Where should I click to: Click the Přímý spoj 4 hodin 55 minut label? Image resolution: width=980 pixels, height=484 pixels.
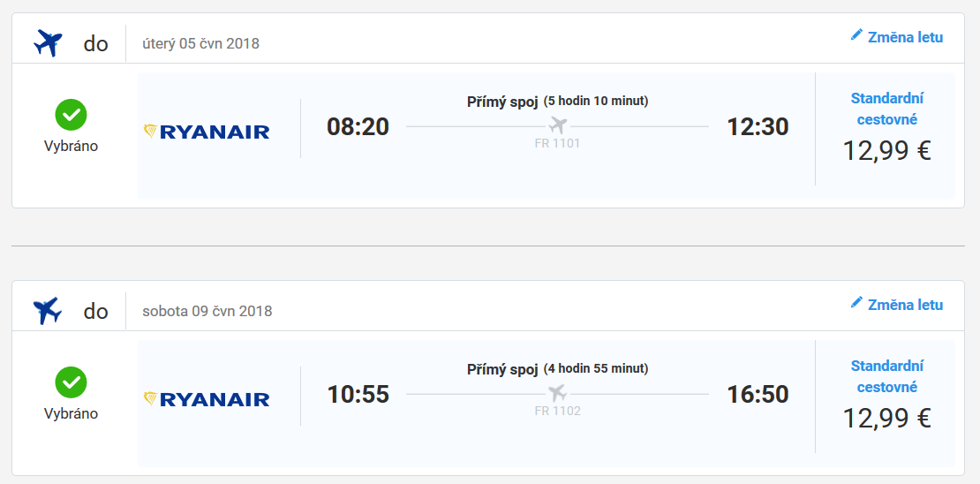coord(557,369)
